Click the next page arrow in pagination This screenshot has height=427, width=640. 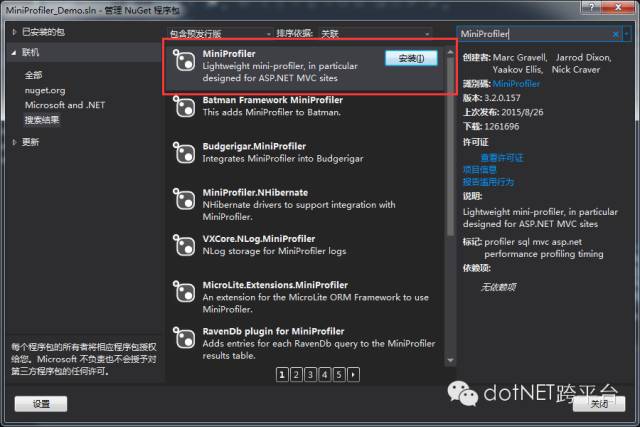click(353, 374)
